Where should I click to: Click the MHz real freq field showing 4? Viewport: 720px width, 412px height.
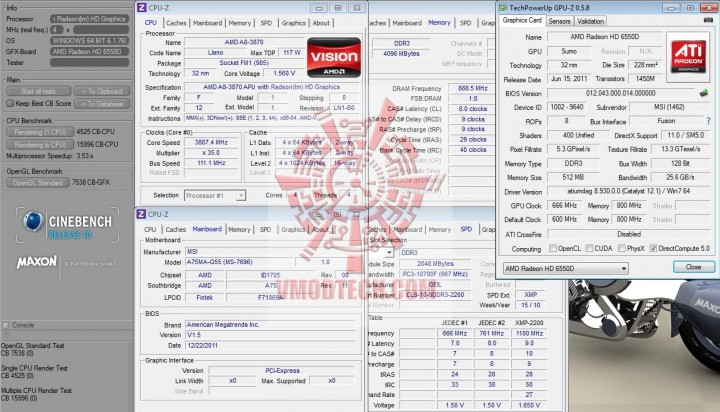pyautogui.click(x=56, y=29)
